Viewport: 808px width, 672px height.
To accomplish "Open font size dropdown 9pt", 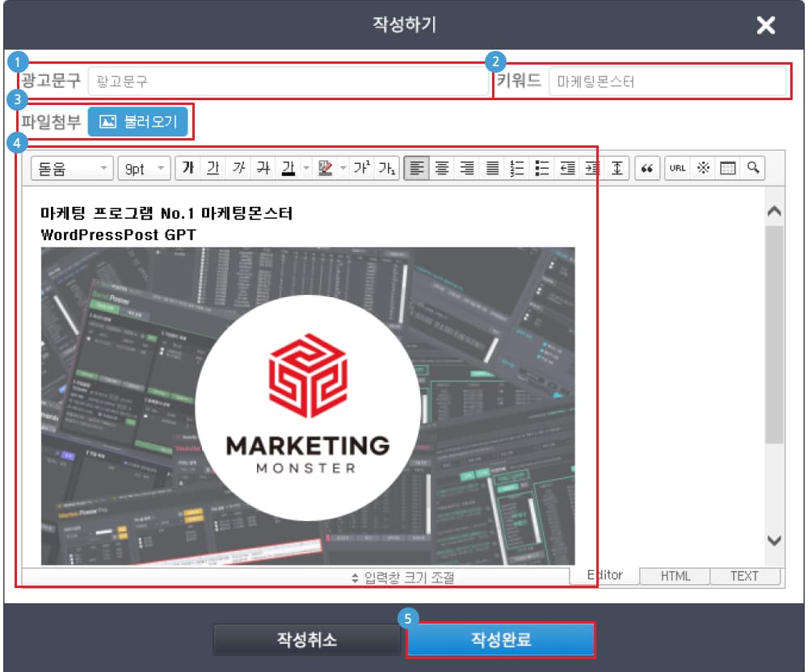I will pyautogui.click(x=145, y=168).
